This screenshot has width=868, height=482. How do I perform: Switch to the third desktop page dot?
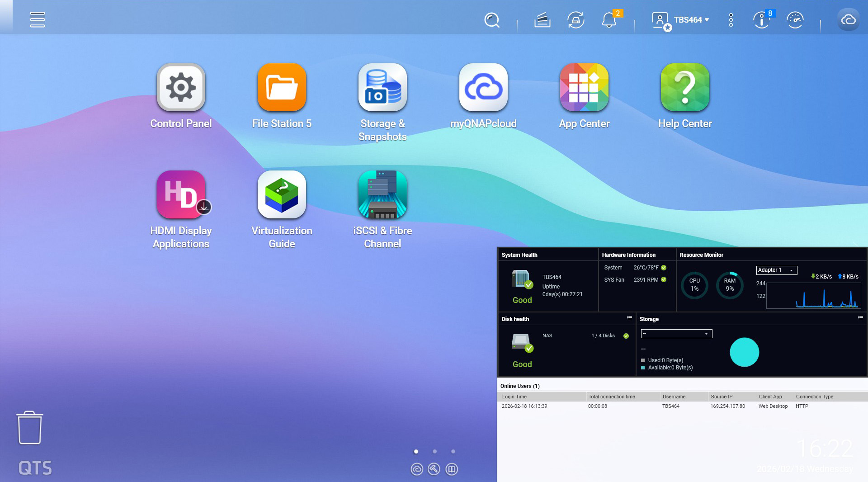click(x=453, y=451)
